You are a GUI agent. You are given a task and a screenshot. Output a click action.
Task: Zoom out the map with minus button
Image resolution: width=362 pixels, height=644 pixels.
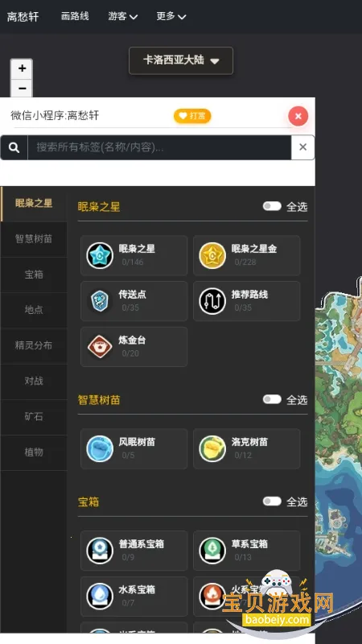coord(23,88)
